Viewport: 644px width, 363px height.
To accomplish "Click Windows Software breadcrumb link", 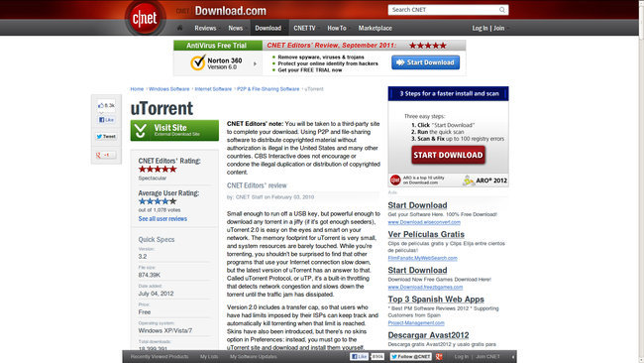I will pos(168,89).
